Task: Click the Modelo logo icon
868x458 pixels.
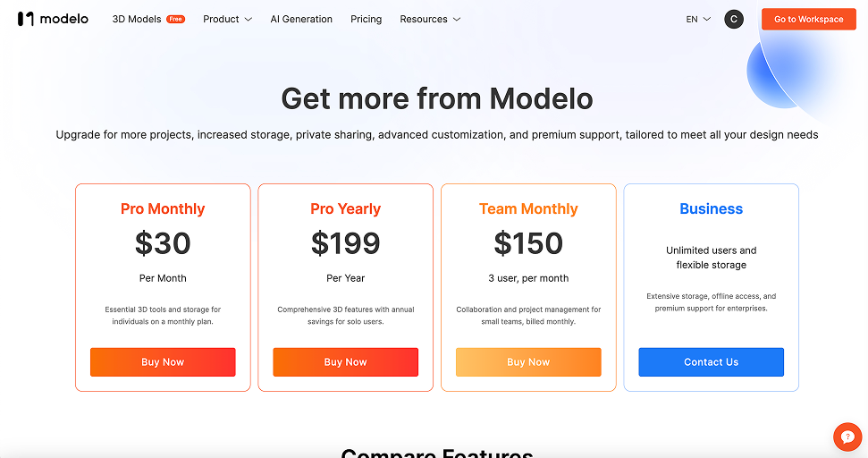Action: pyautogui.click(x=25, y=19)
